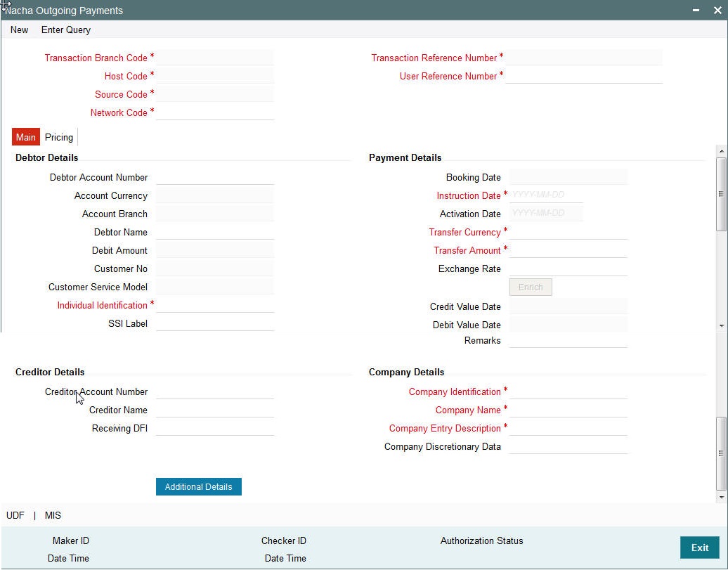
Task: Focus the Debtor Account Number field
Action: point(215,177)
